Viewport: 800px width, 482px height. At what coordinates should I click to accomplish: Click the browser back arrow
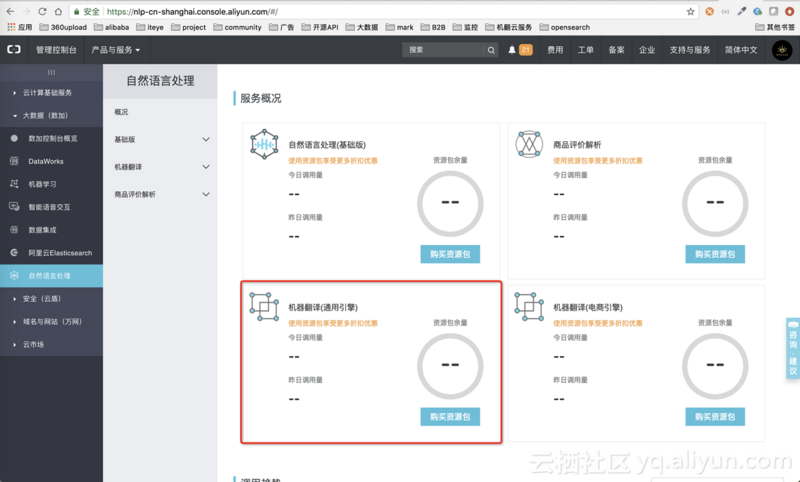(x=10, y=11)
